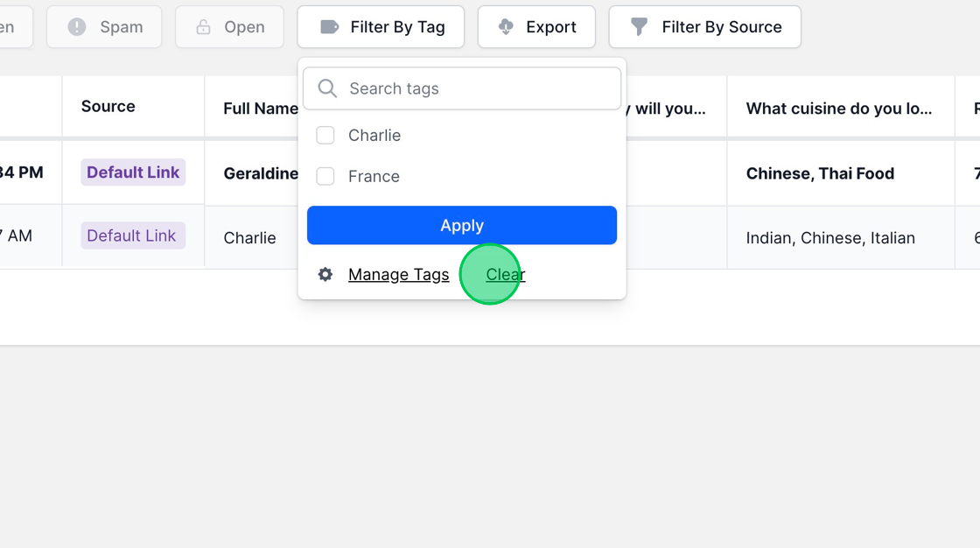Switch to the Open view
Screen dimensions: 980x548
pyautogui.click(x=229, y=26)
